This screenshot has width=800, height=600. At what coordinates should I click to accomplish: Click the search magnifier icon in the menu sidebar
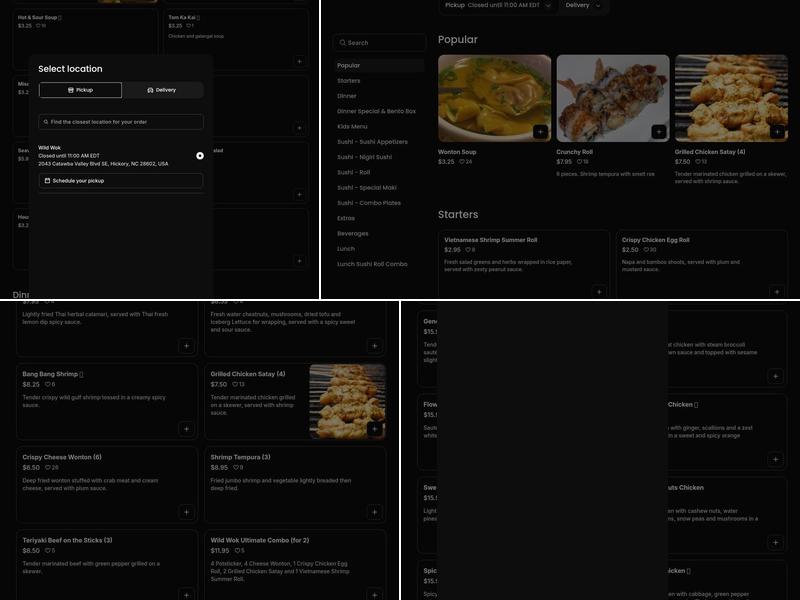tap(343, 42)
